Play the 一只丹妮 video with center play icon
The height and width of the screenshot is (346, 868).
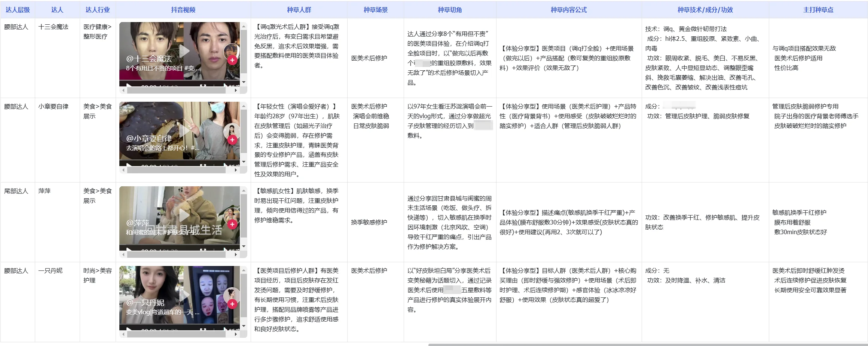[x=184, y=295]
